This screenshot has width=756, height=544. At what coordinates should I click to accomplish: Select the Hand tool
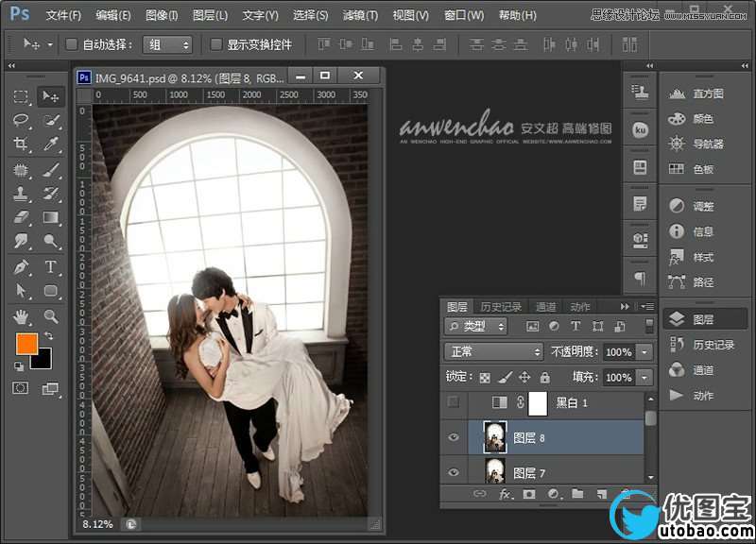point(21,316)
